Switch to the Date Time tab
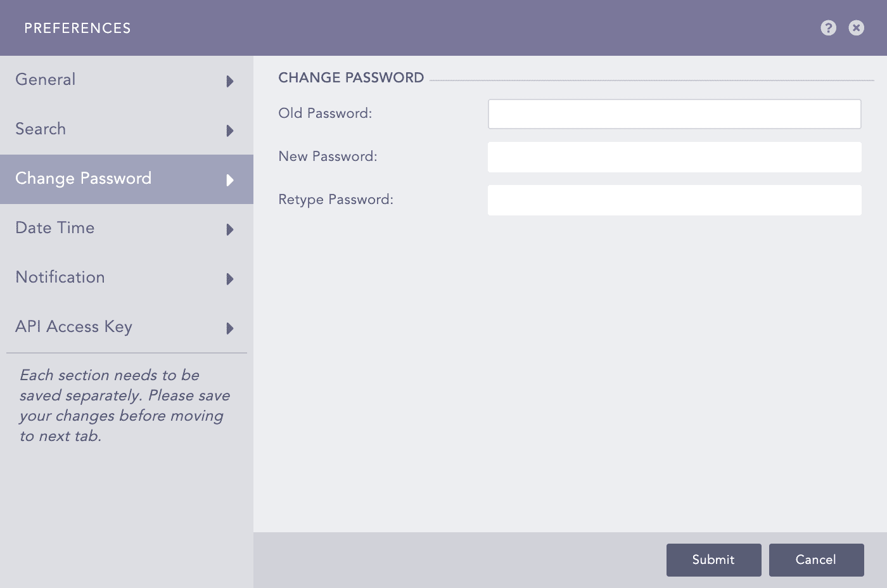The height and width of the screenshot is (588, 887). (x=55, y=227)
